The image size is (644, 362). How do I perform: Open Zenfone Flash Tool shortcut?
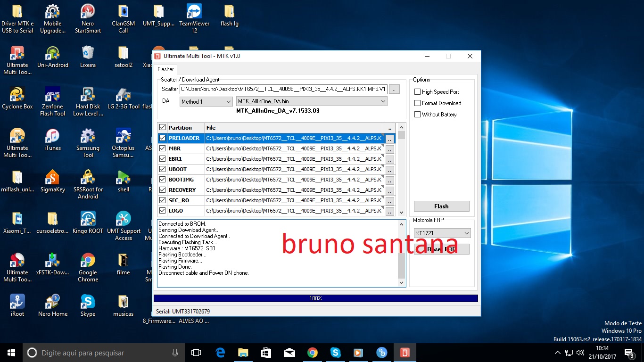point(52,102)
